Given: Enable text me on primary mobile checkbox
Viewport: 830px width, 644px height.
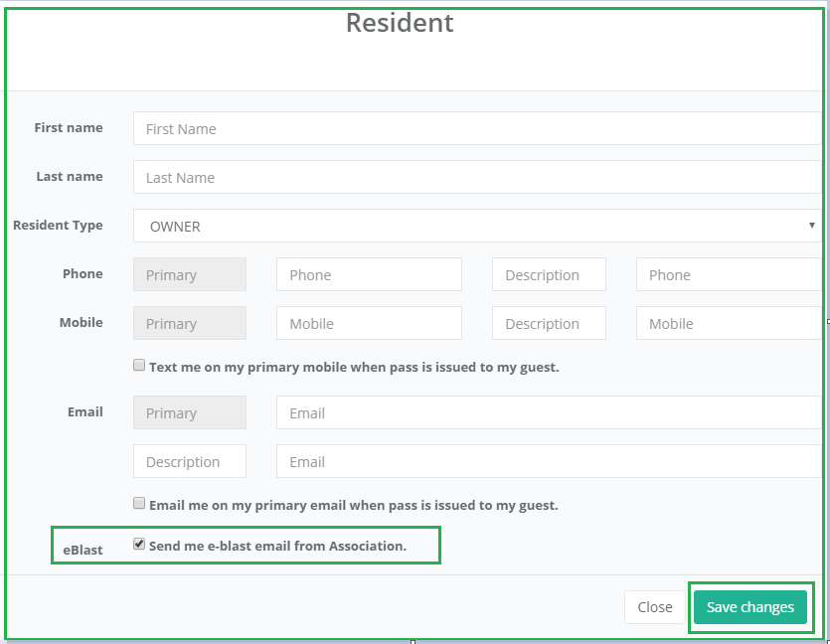Looking at the screenshot, I should click(x=140, y=366).
